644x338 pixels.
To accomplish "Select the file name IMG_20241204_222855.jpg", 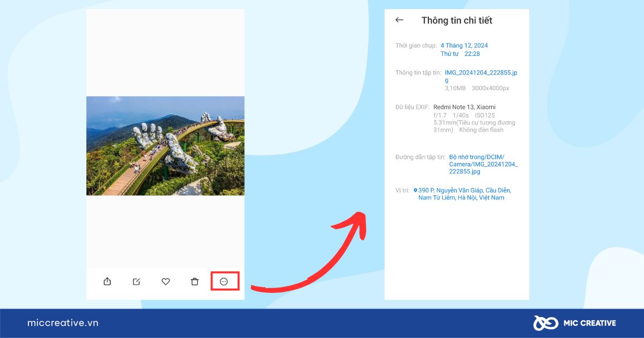I will click(481, 76).
